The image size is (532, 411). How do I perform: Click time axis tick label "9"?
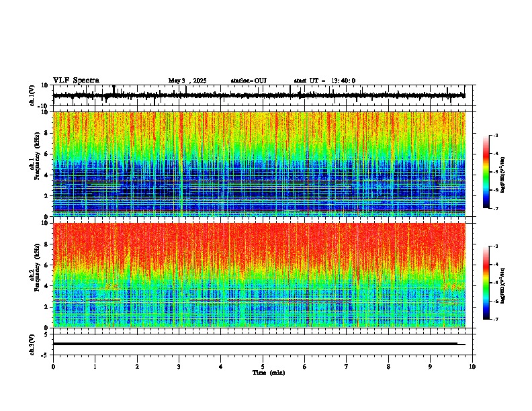[x=430, y=367]
